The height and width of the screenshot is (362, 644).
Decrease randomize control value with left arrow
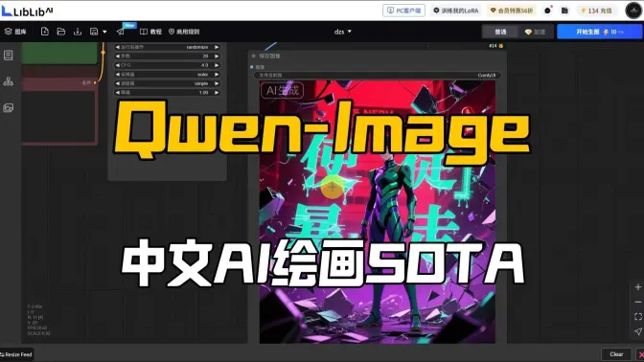118,47
